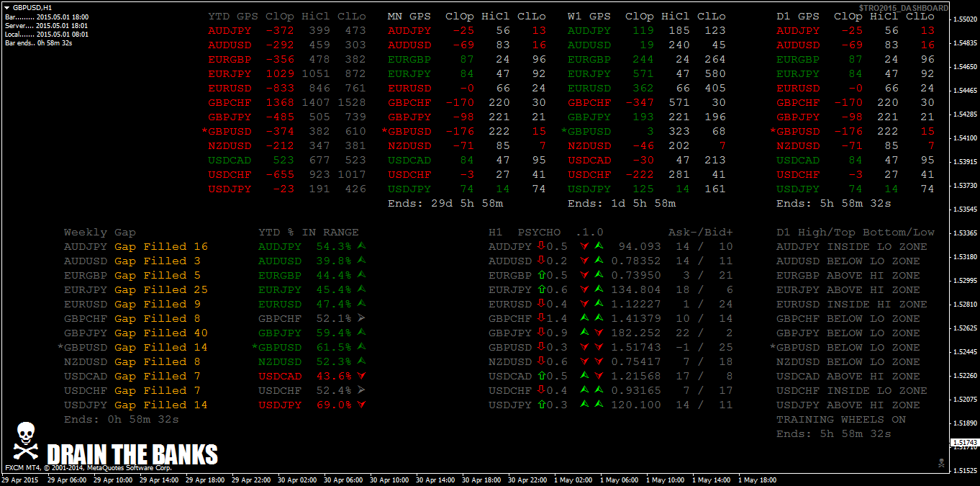Click the 'DRAIN THE BANKS' banner text
The image size is (980, 486).
132,454
